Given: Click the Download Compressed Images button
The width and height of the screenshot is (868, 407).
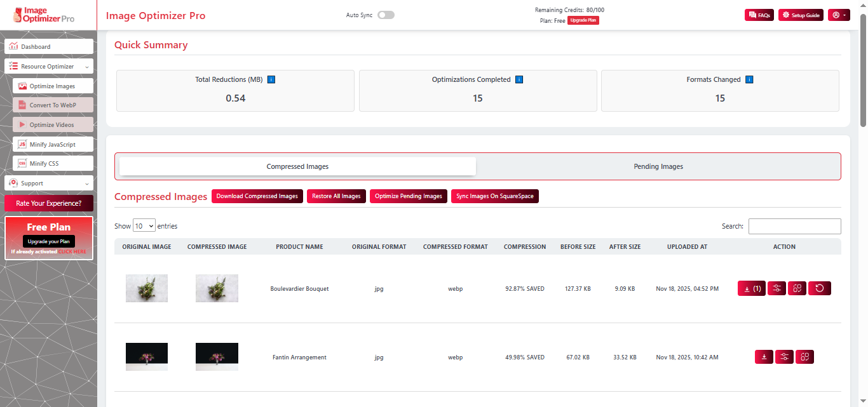Looking at the screenshot, I should 257,196.
